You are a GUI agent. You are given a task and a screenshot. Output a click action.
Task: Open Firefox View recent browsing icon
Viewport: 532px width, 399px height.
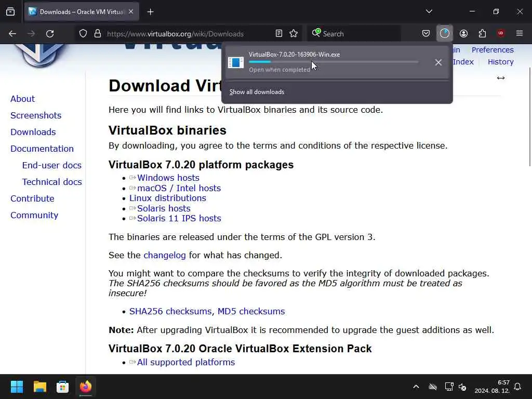coord(10,12)
